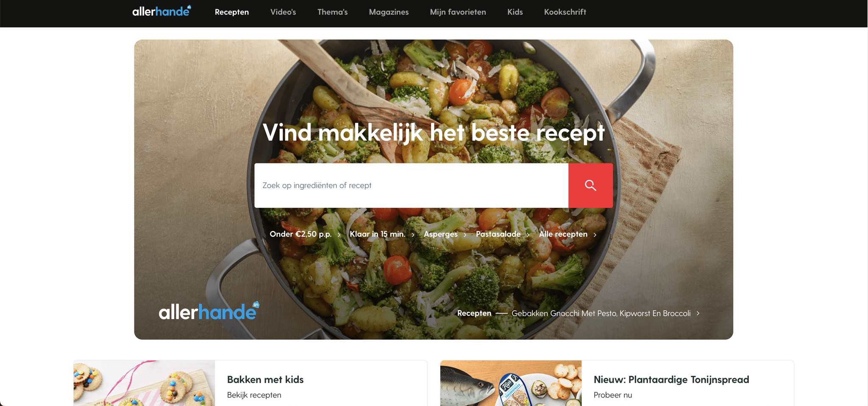Click the large allerhande logo on hero image
The width and height of the screenshot is (868, 406).
coord(209,311)
